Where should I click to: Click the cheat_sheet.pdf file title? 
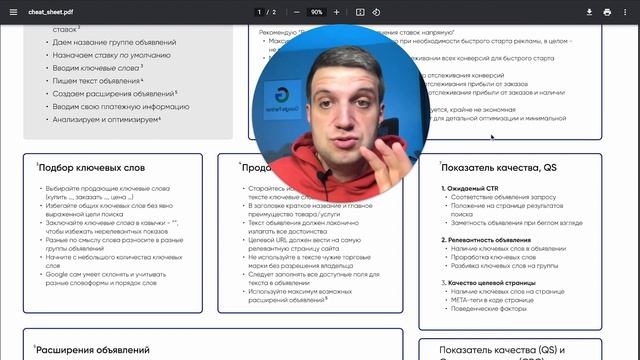pos(51,12)
